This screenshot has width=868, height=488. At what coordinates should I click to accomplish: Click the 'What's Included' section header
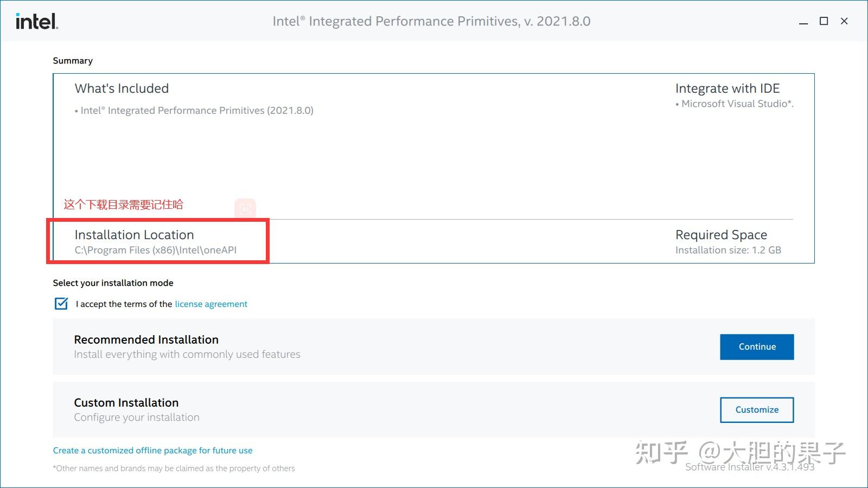[122, 88]
